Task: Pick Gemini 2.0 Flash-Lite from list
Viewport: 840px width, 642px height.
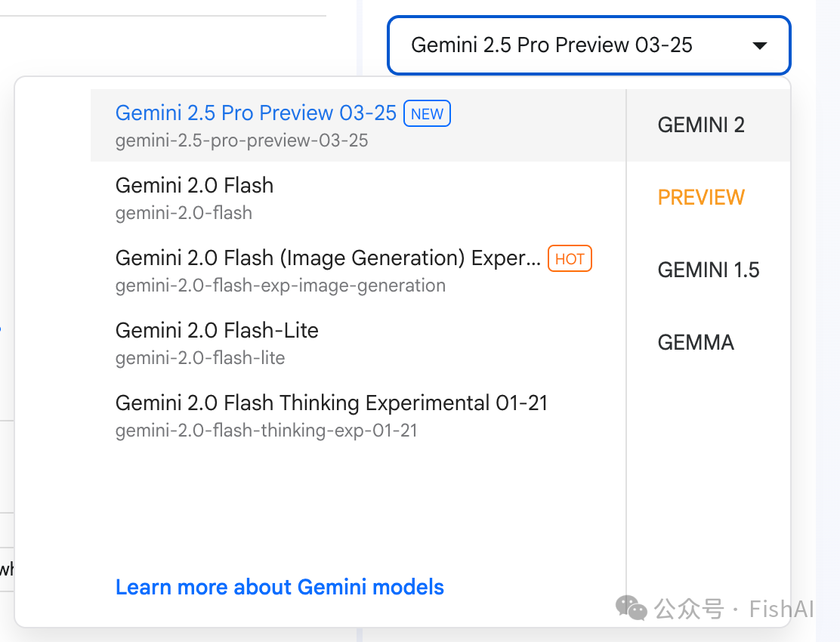Action: click(358, 343)
